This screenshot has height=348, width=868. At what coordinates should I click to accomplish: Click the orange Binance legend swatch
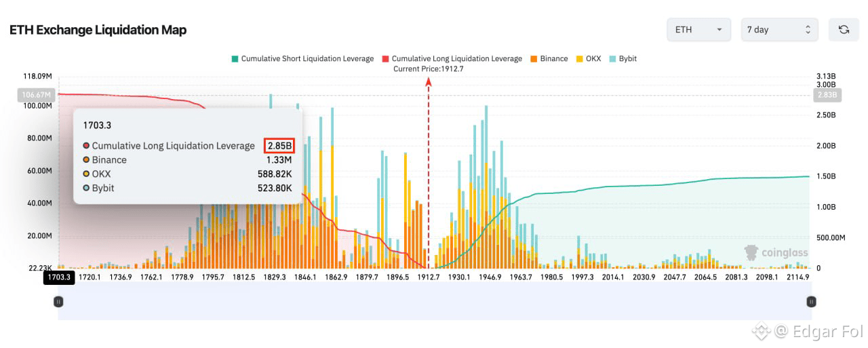point(534,59)
